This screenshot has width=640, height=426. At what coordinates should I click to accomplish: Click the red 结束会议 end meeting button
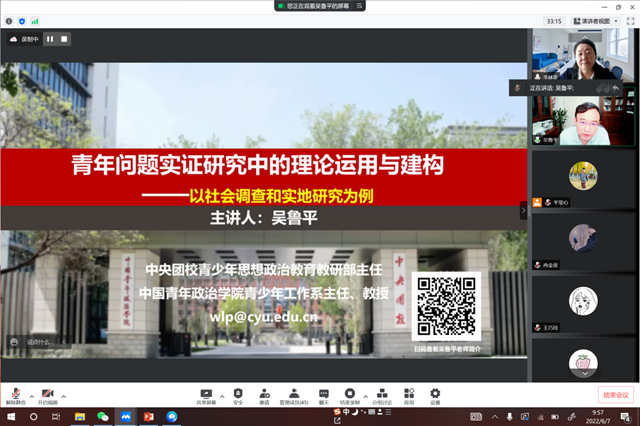614,395
